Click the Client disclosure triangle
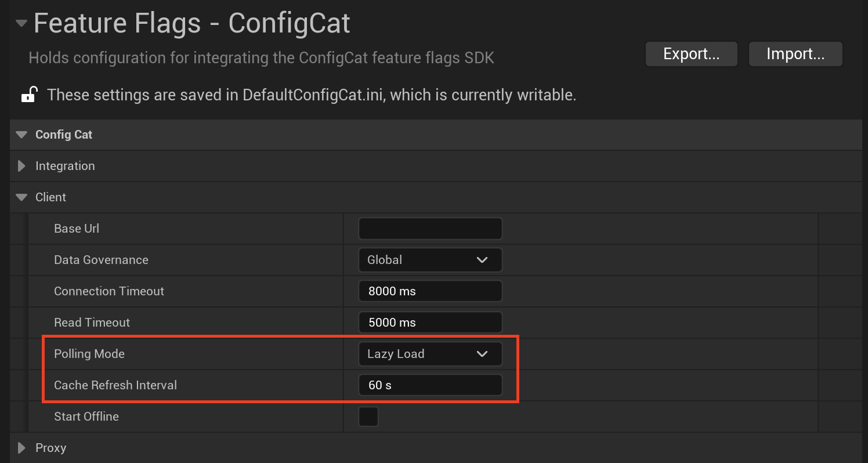 coord(21,197)
